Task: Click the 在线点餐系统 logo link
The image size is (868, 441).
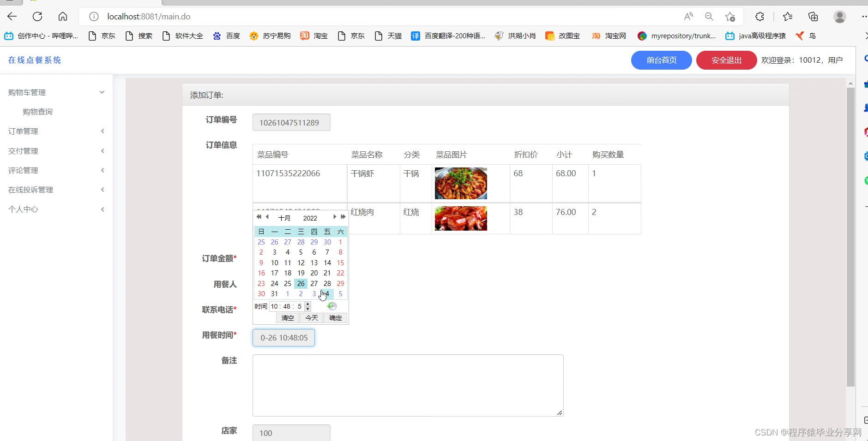Action: [x=35, y=60]
